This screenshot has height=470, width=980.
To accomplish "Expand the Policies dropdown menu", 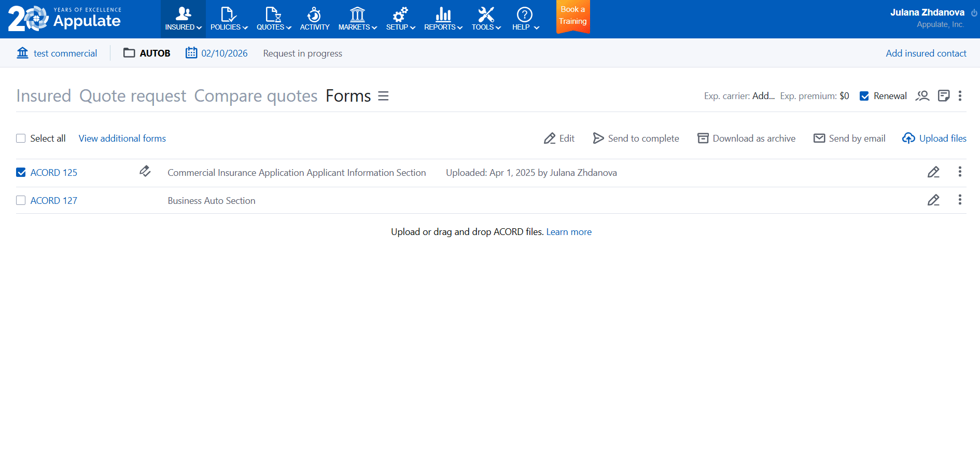I will pos(229,19).
